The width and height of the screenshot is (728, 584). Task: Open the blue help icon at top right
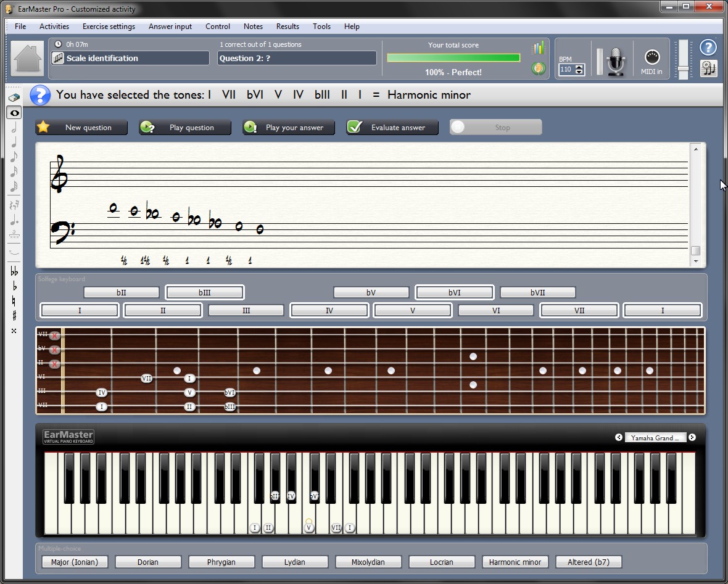coord(708,47)
